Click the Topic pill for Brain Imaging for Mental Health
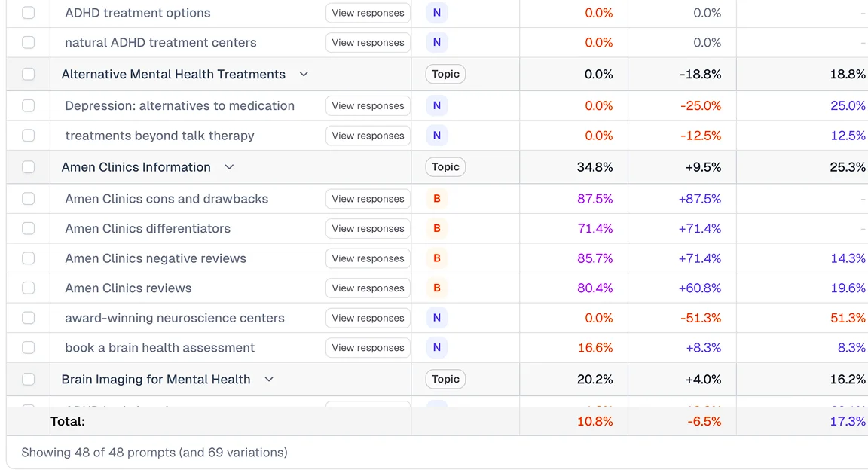868x476 pixels. click(445, 379)
